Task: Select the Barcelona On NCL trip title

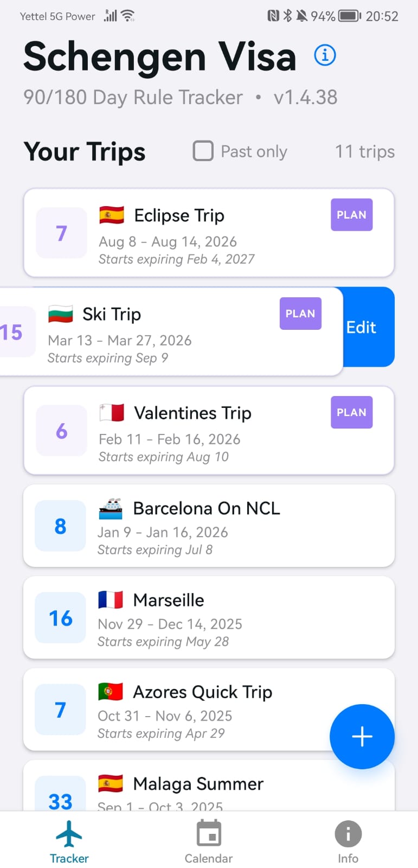Action: (207, 508)
